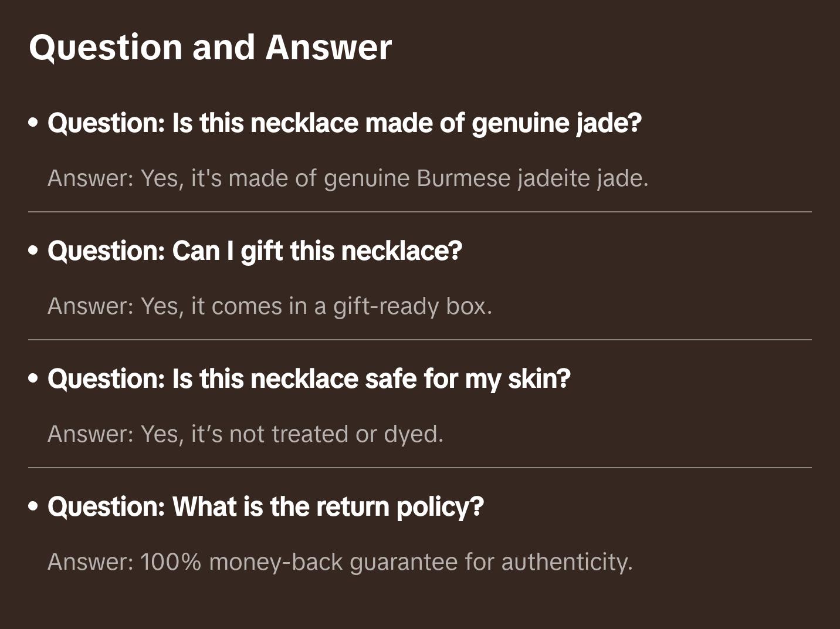Click divider below the gift-ready box answer
Screen dimensions: 840x629
tap(419, 340)
